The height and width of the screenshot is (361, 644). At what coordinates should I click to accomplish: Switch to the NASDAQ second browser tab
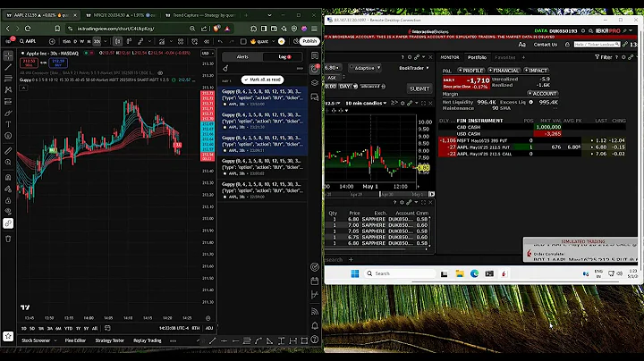pyautogui.click(x=121, y=15)
